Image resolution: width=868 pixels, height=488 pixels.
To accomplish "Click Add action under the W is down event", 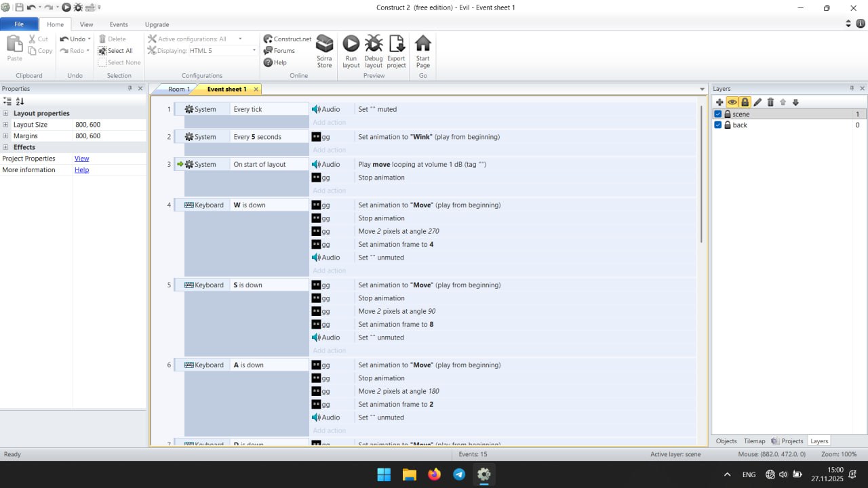I will point(329,271).
